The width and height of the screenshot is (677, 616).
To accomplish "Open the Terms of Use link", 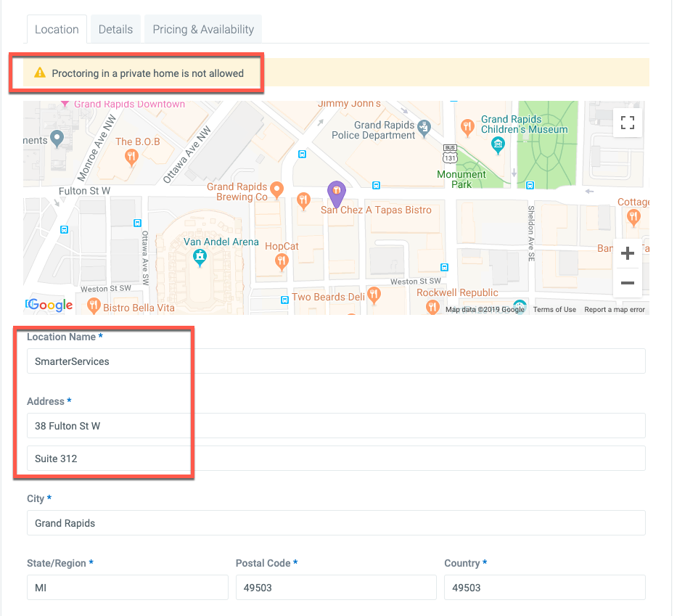I will [554, 310].
